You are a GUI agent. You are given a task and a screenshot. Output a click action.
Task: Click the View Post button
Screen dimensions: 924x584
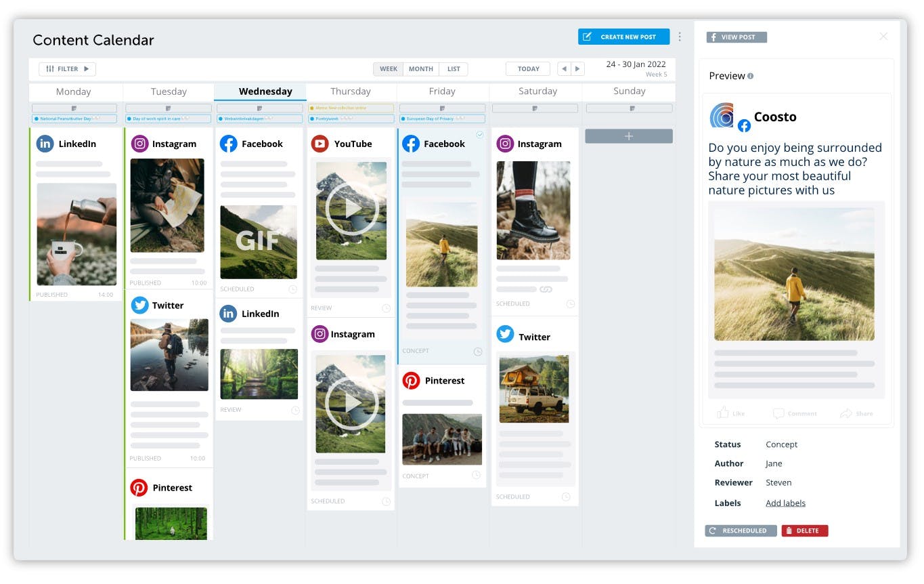click(736, 37)
